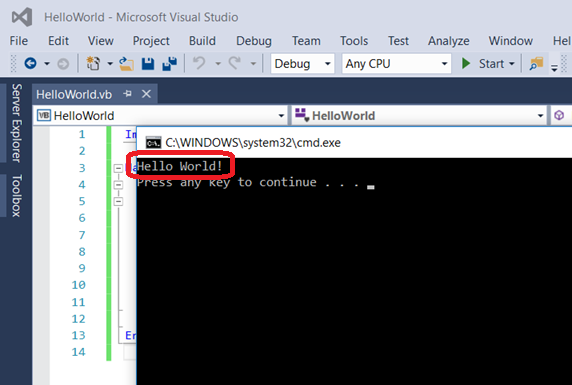Open the toolbar overflow options arrow
Image resolution: width=572 pixels, height=385 pixels.
point(554,68)
